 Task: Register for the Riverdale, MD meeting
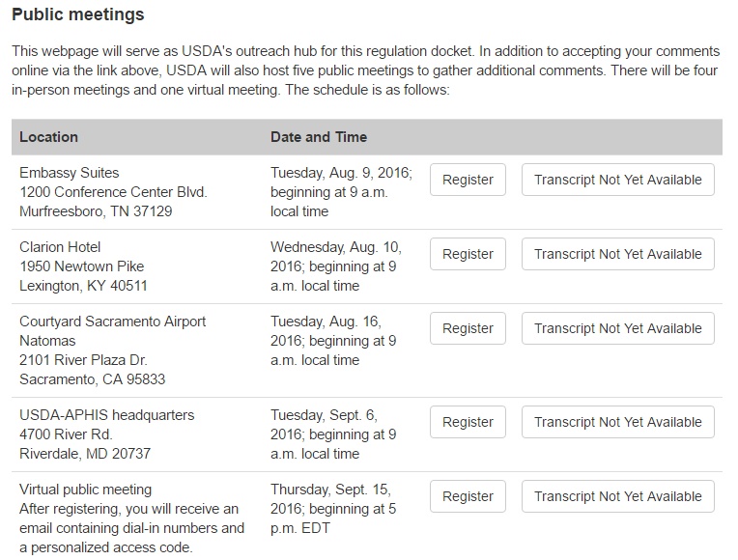[x=468, y=422]
